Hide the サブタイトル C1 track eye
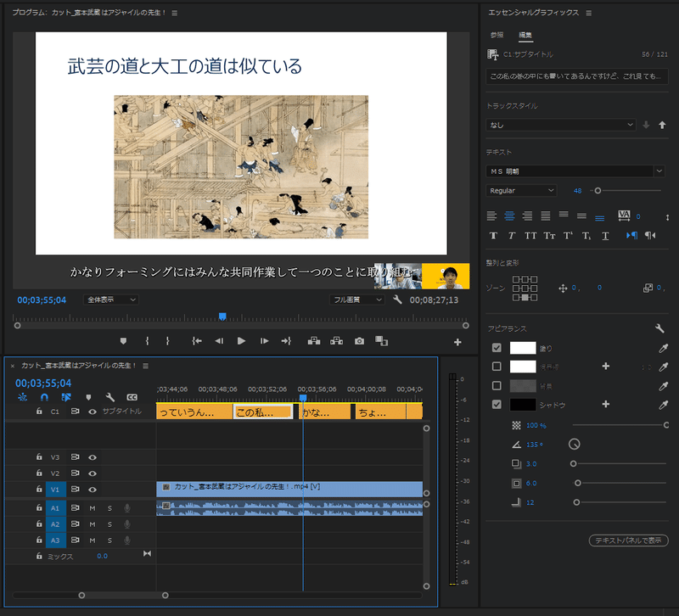The width and height of the screenshot is (679, 616). click(x=93, y=412)
